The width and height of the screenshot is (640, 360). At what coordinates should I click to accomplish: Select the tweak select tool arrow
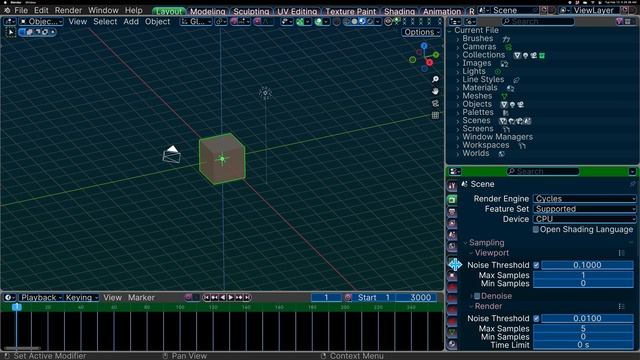[x=11, y=32]
